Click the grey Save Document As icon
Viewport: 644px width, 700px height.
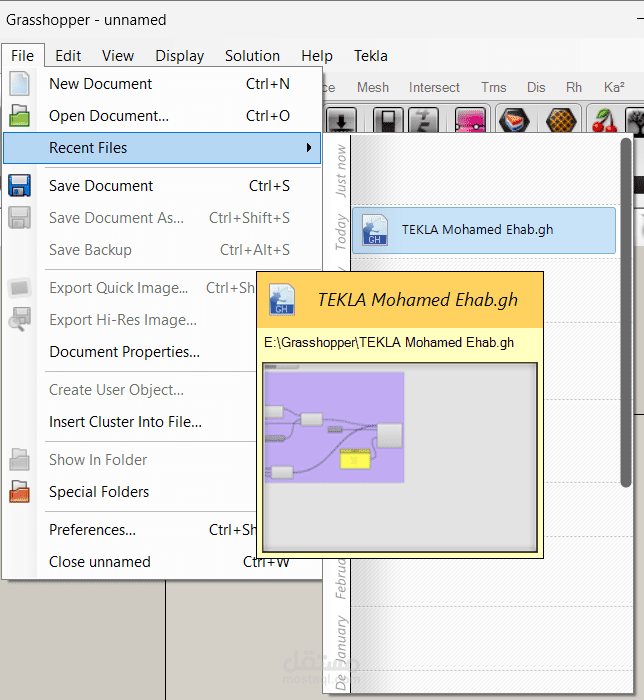click(x=19, y=218)
